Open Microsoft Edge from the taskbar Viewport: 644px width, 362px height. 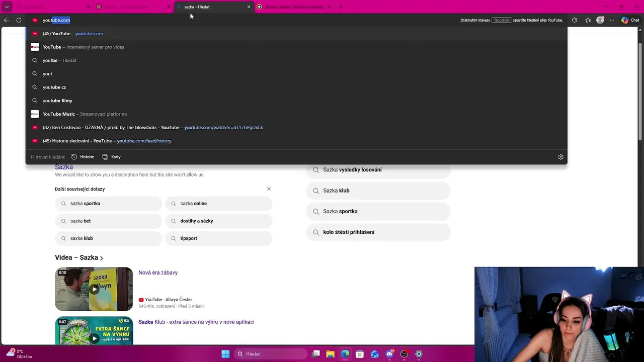coord(345,354)
